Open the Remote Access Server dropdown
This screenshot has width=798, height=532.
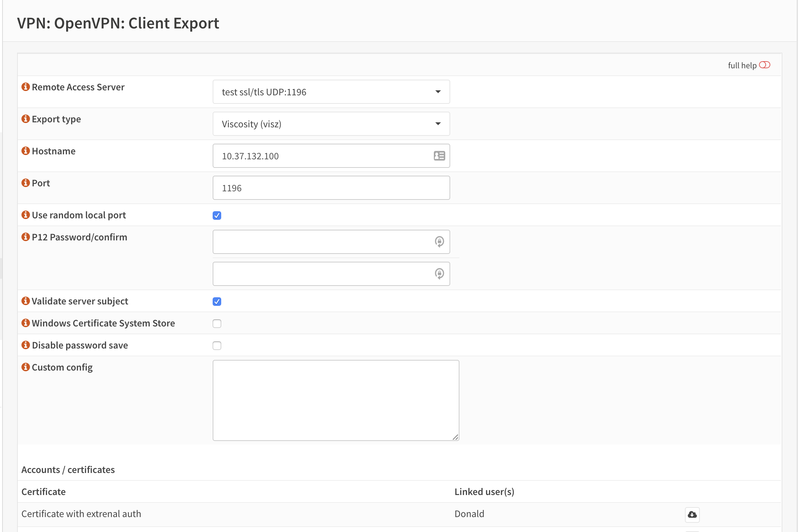click(331, 92)
